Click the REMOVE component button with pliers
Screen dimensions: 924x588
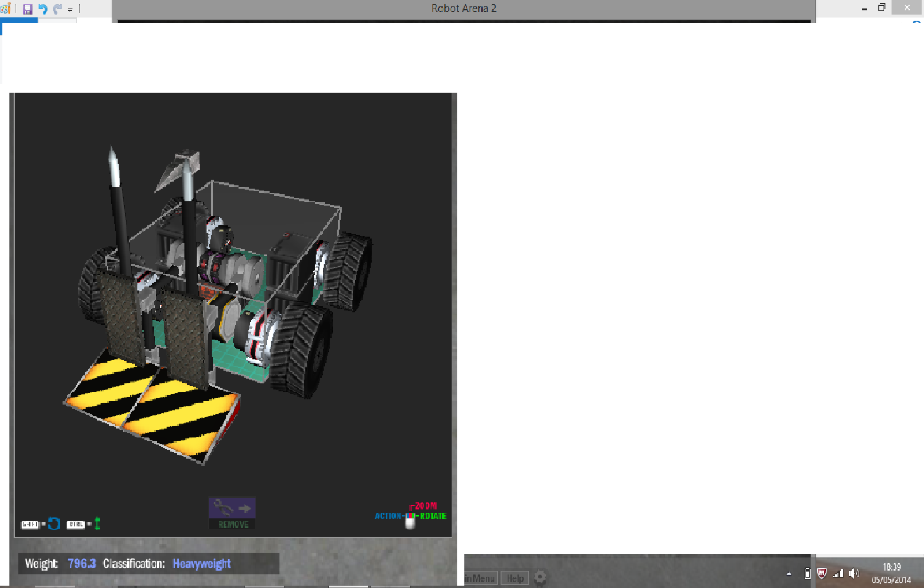tap(232, 513)
